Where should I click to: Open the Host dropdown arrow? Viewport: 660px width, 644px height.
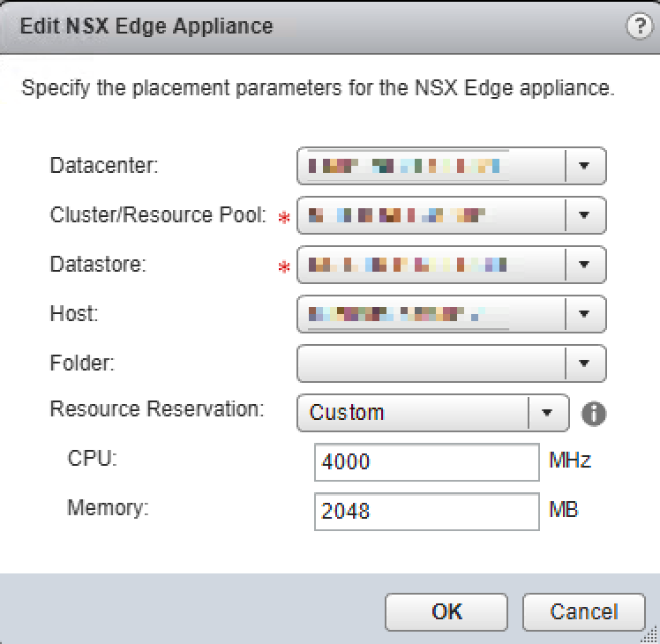pos(585,313)
